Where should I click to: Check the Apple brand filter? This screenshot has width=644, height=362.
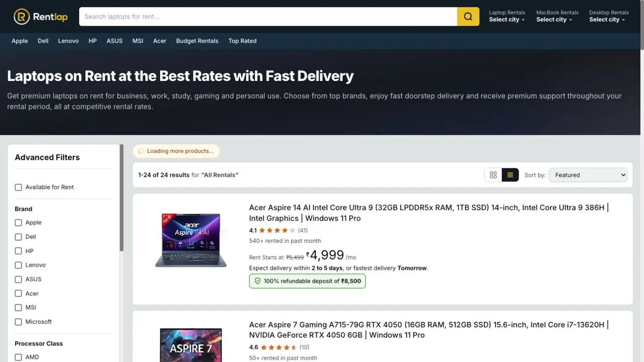point(18,222)
